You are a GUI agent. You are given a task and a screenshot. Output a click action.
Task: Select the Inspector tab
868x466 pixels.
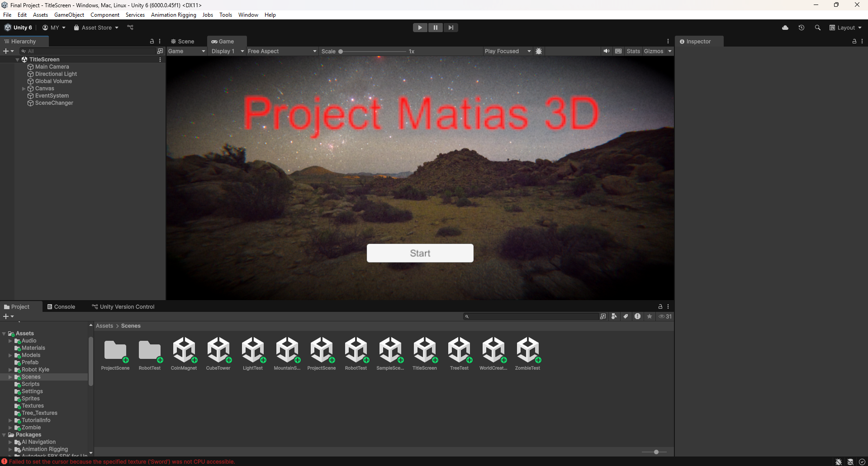699,41
